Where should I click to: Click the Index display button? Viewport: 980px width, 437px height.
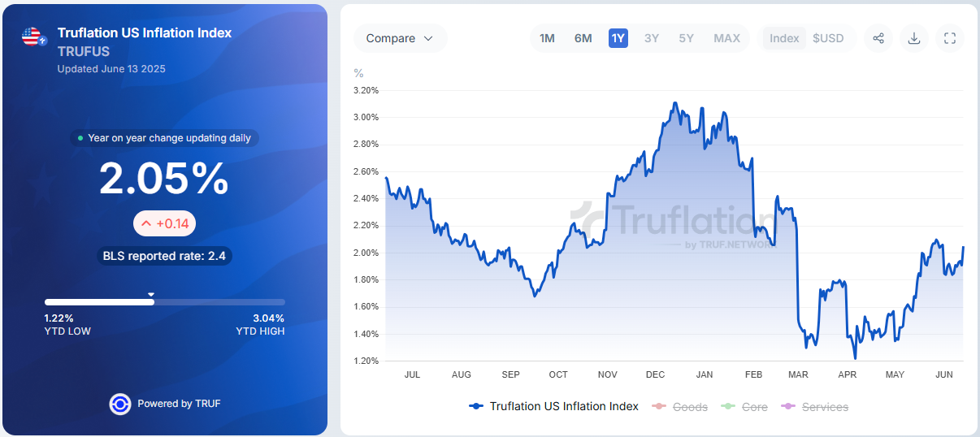[784, 38]
